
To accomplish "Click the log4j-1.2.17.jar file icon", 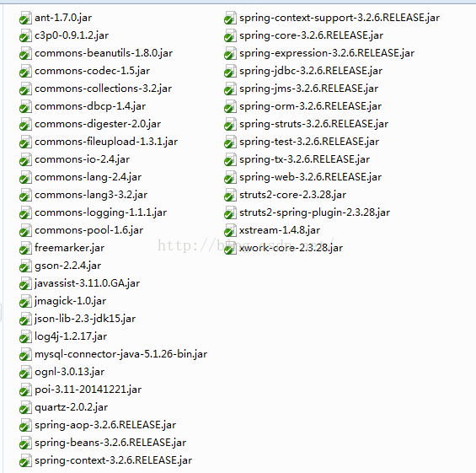I will [25, 336].
